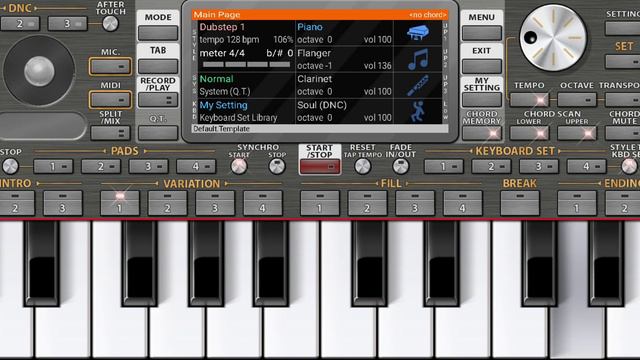Select Variation 3
Image resolution: width=640 pixels, height=360 pixels.
coord(215,203)
